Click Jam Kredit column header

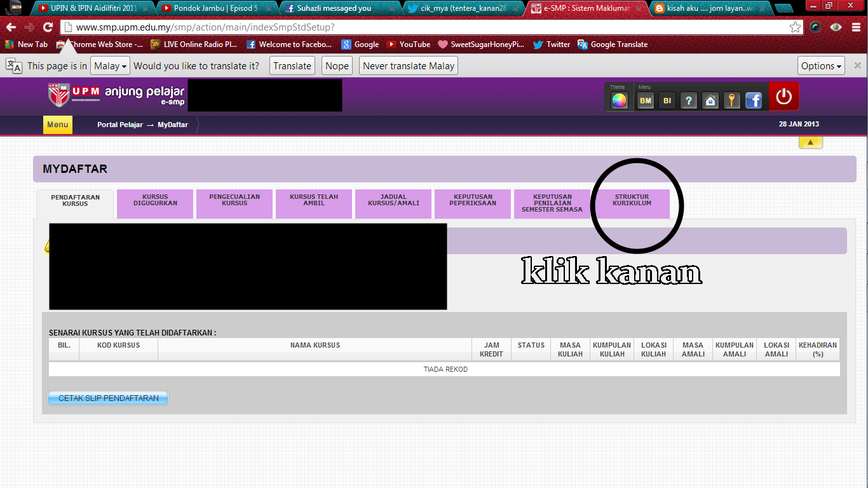(x=491, y=349)
